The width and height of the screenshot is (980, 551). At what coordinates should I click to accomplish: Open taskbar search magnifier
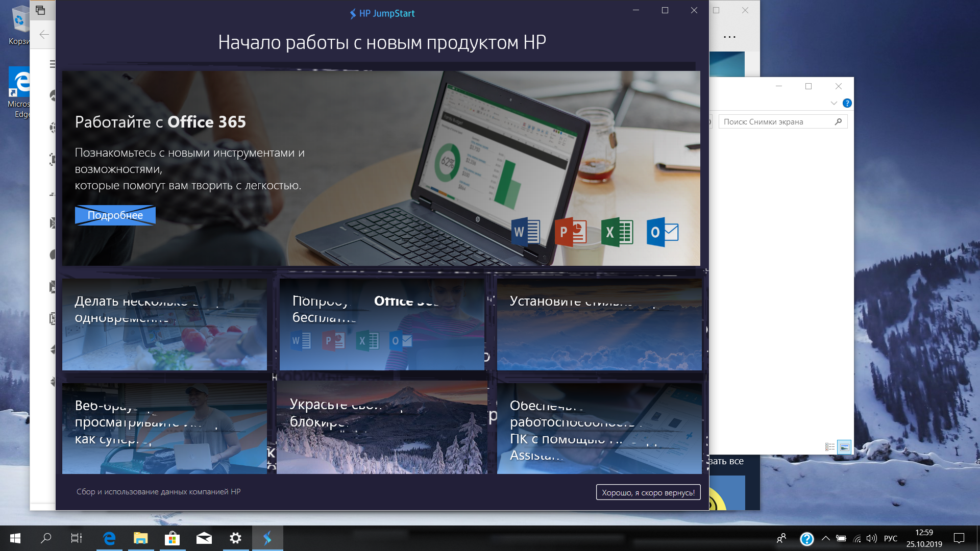(46, 538)
